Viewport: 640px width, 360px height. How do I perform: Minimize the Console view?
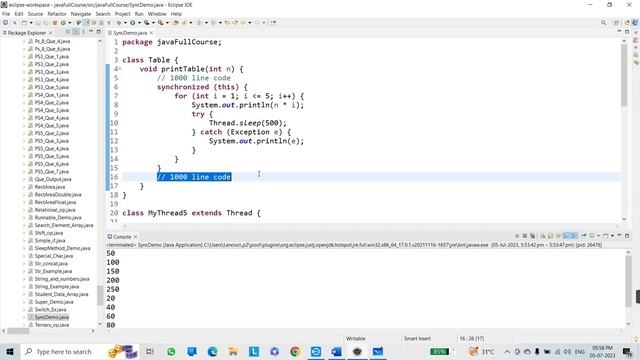pyautogui.click(x=619, y=236)
